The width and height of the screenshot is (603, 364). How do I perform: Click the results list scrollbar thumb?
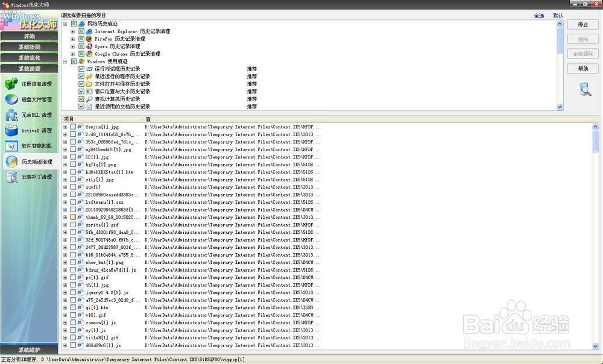[595, 141]
